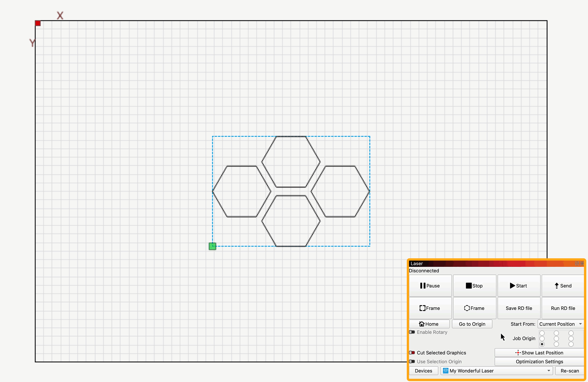This screenshot has width=588, height=382.
Task: Toggle Cut Selected Graphics switch
Action: (412, 353)
